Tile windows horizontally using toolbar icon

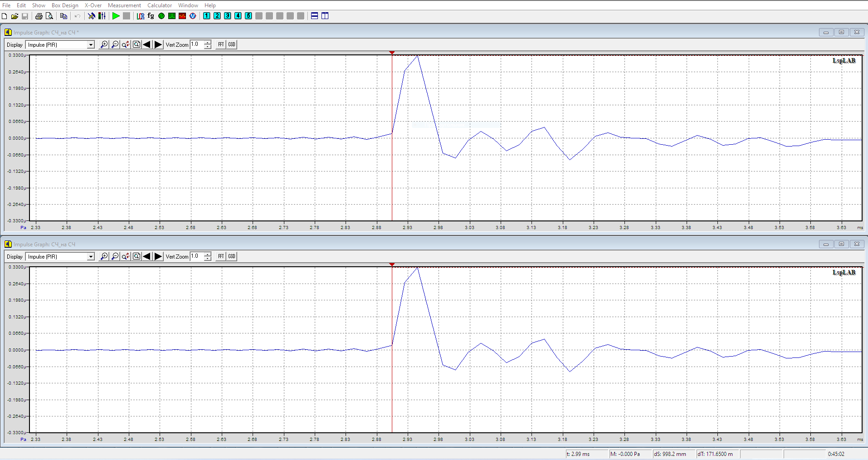314,16
